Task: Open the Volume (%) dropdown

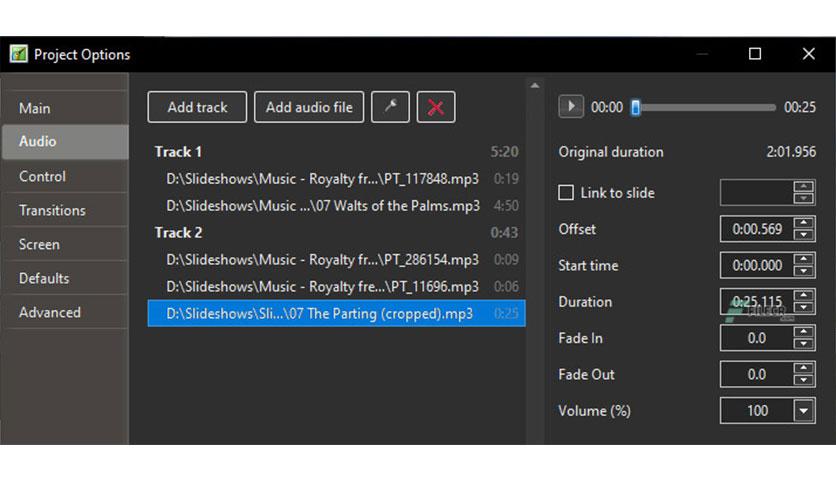Action: (803, 411)
